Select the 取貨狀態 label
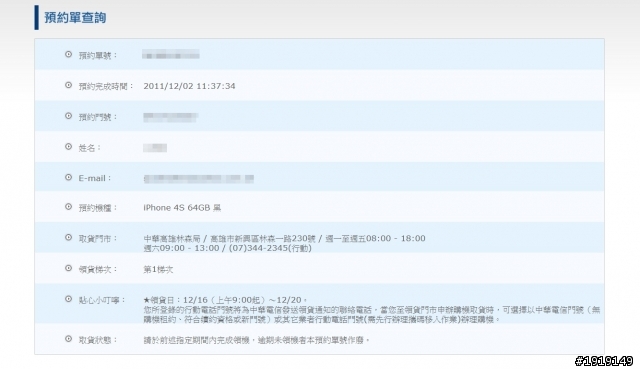Screen dimensions: 640x369 coord(98,340)
